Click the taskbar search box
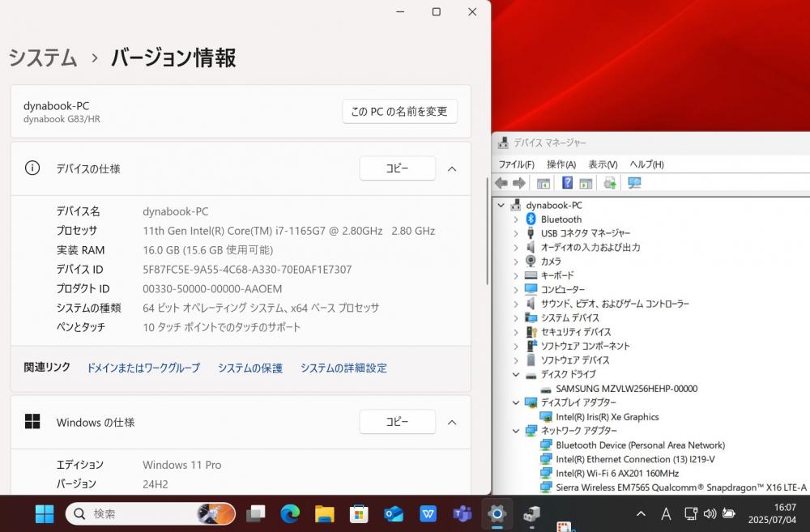 [x=151, y=514]
